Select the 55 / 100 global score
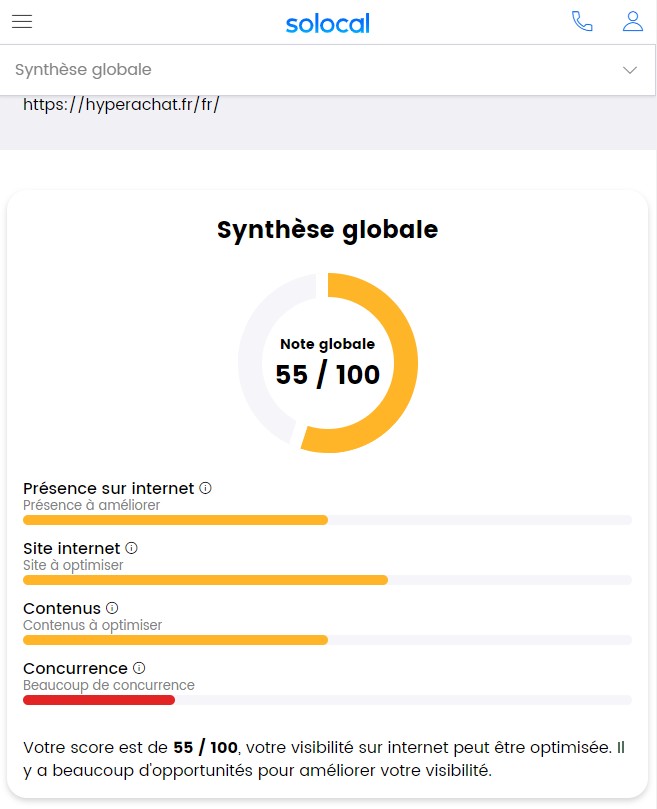 [x=327, y=376]
